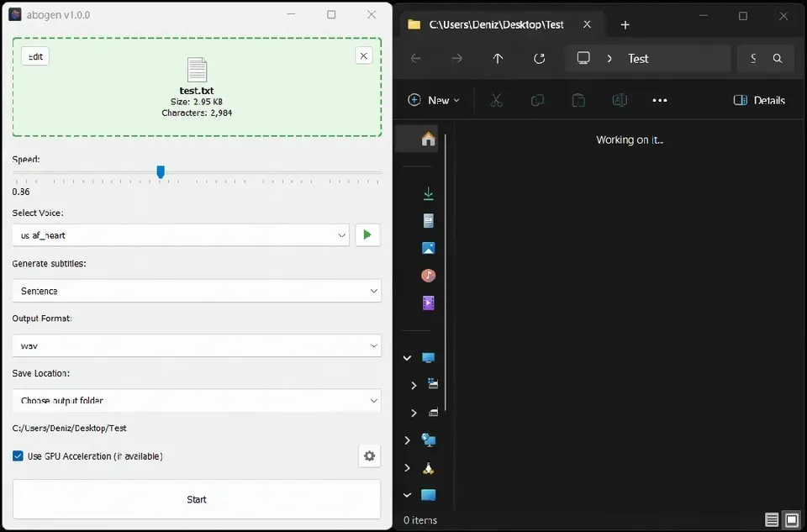The width and height of the screenshot is (807, 532).
Task: Open the Output Format wav dropdown
Action: pos(197,345)
